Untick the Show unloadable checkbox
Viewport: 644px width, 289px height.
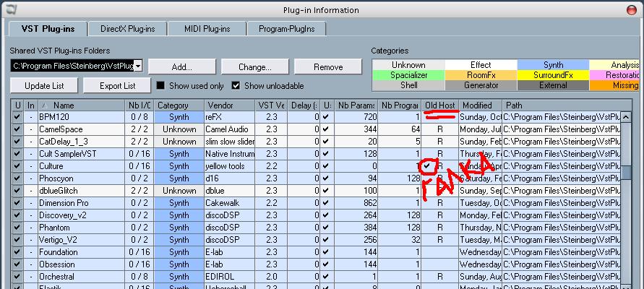[x=236, y=86]
